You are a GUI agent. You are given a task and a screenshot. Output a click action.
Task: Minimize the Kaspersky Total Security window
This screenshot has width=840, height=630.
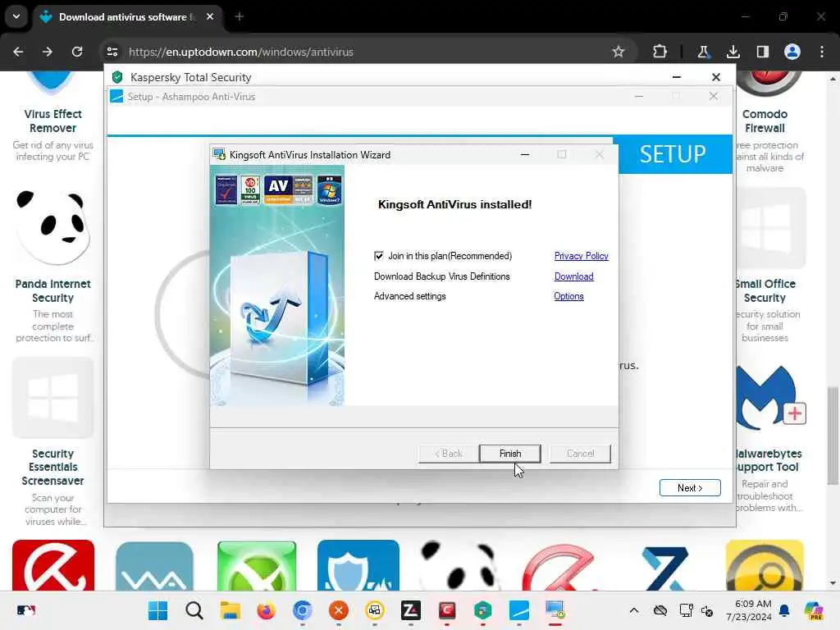[x=677, y=77]
